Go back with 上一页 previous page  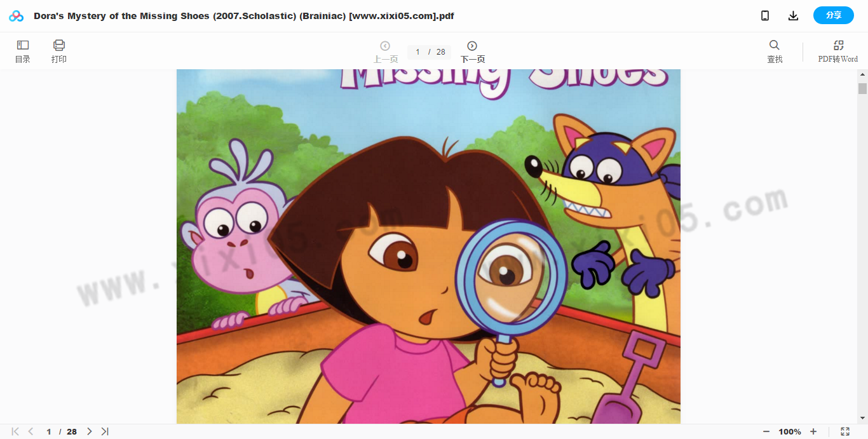tap(385, 52)
